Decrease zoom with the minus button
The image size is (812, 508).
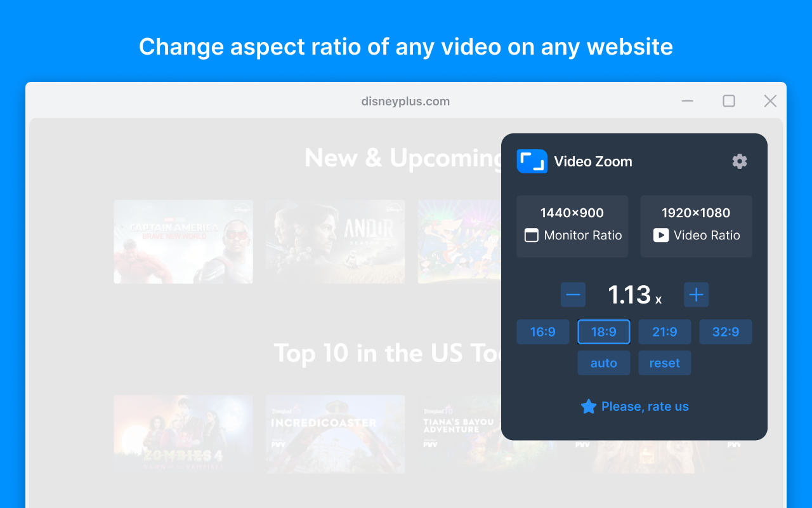573,295
